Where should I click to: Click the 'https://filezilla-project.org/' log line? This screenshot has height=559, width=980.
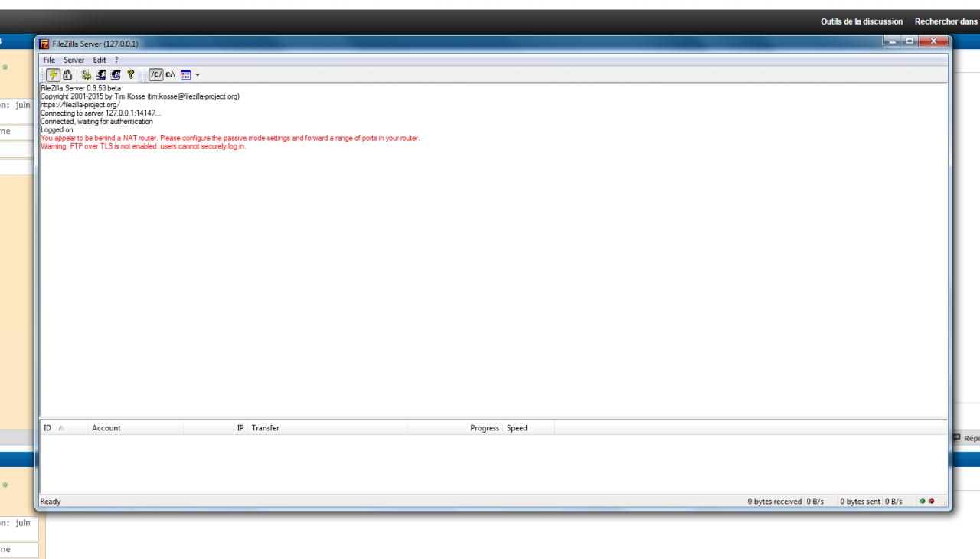80,105
